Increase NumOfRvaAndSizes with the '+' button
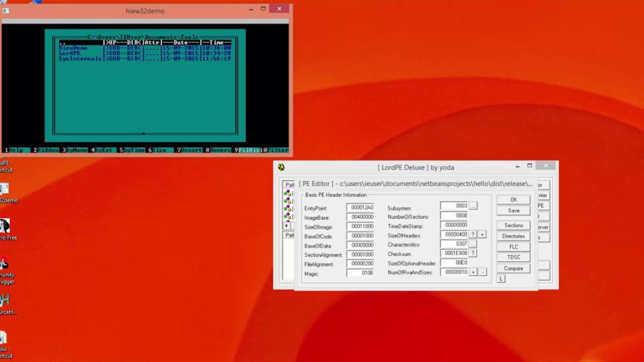 coord(473,272)
